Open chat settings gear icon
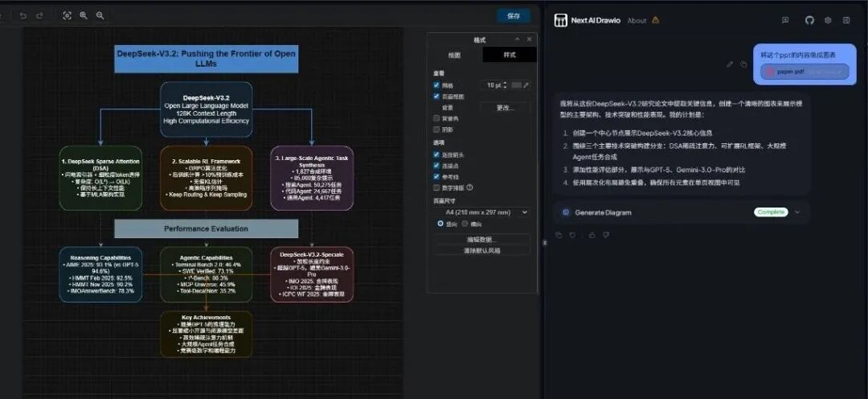The image size is (868, 399). pyautogui.click(x=828, y=20)
